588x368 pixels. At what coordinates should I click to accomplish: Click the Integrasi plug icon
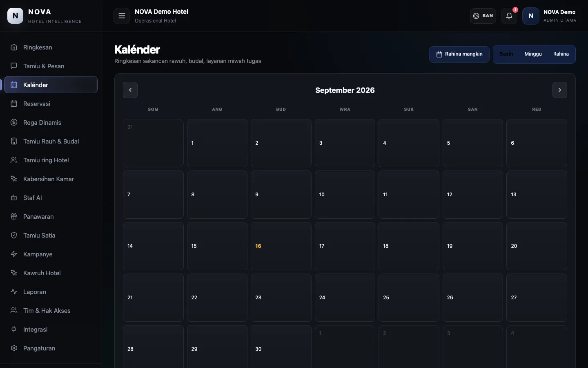point(14,329)
